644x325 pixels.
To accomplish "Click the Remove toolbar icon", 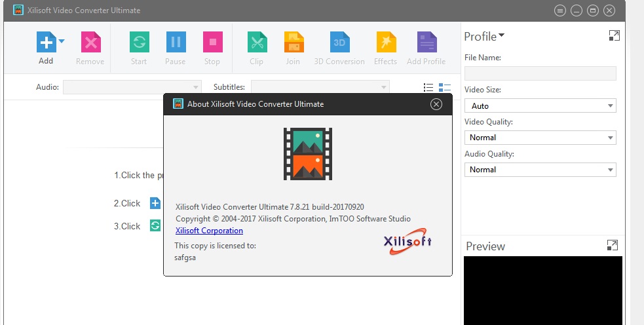I will 91,42.
